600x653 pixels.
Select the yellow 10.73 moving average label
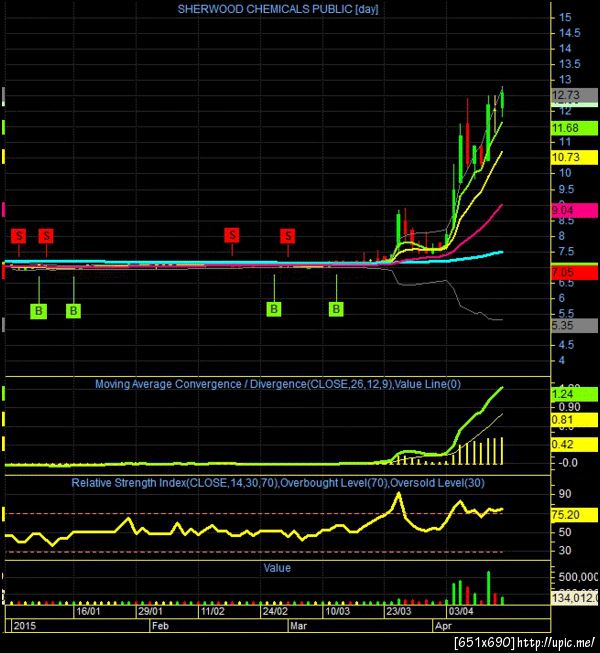[x=575, y=157]
